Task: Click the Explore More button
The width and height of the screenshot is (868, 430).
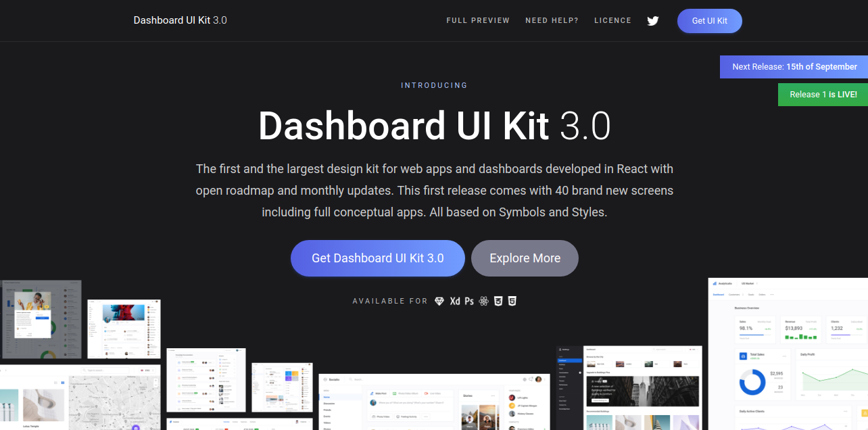Action: pos(525,258)
